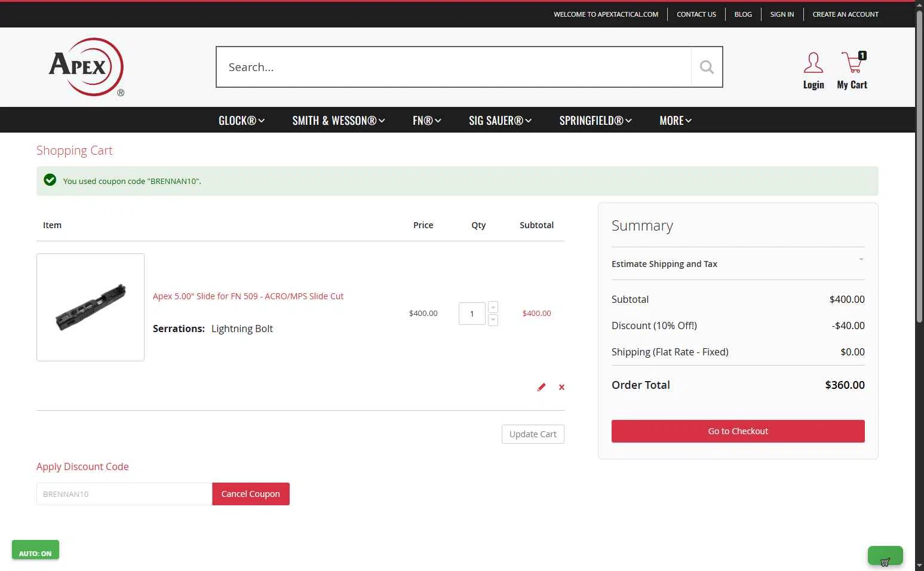Expand Estimate Shipping and Tax section

point(738,263)
